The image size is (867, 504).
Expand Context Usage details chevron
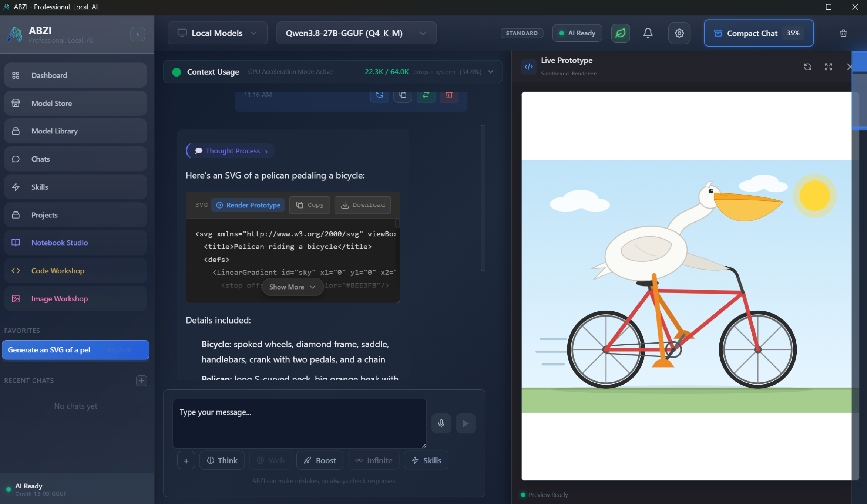[491, 72]
